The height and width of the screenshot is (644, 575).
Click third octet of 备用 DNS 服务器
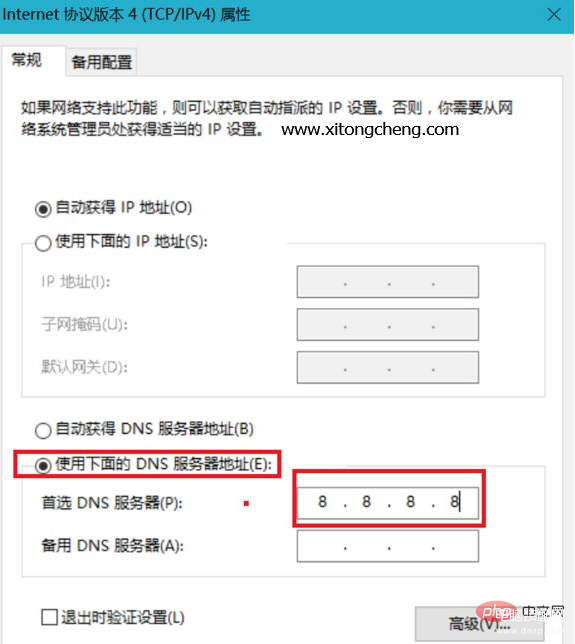(x=411, y=546)
